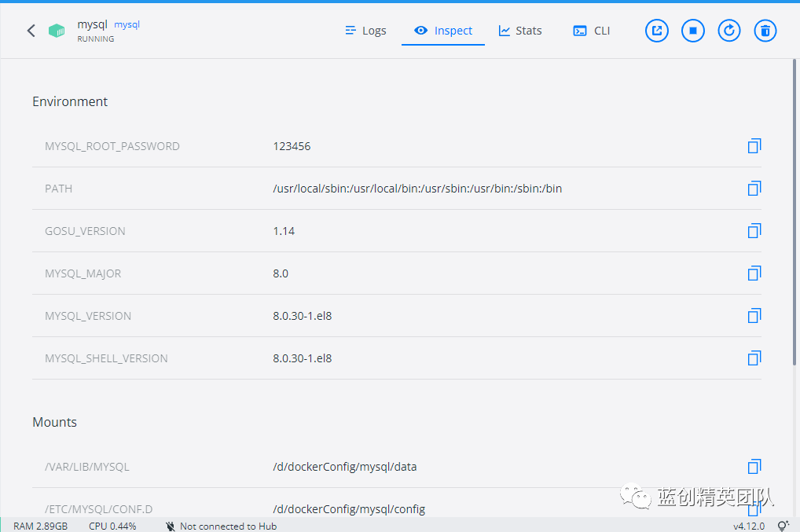800x532 pixels.
Task: Copy the MYSQL_VERSION value
Action: (754, 315)
